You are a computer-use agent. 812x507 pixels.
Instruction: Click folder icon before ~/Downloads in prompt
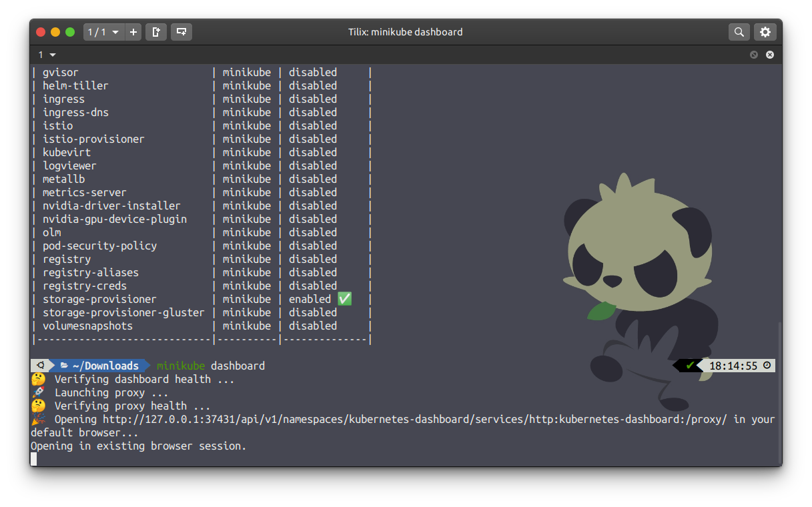[64, 366]
